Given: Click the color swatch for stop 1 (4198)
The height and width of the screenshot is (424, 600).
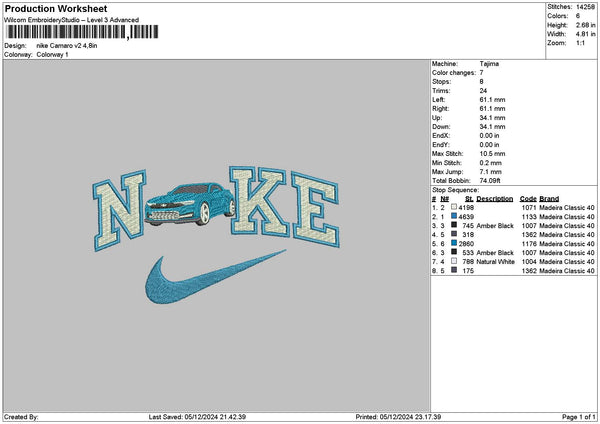Looking at the screenshot, I should point(454,207).
